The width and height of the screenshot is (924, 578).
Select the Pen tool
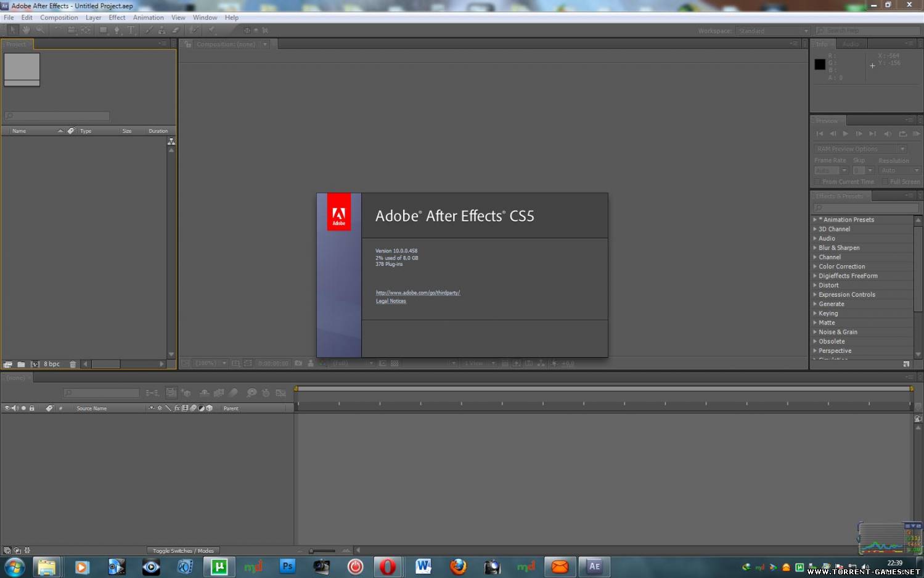tap(117, 30)
